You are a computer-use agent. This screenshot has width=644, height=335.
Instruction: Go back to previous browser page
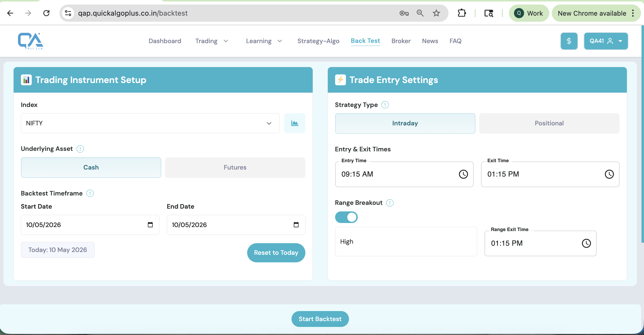10,13
